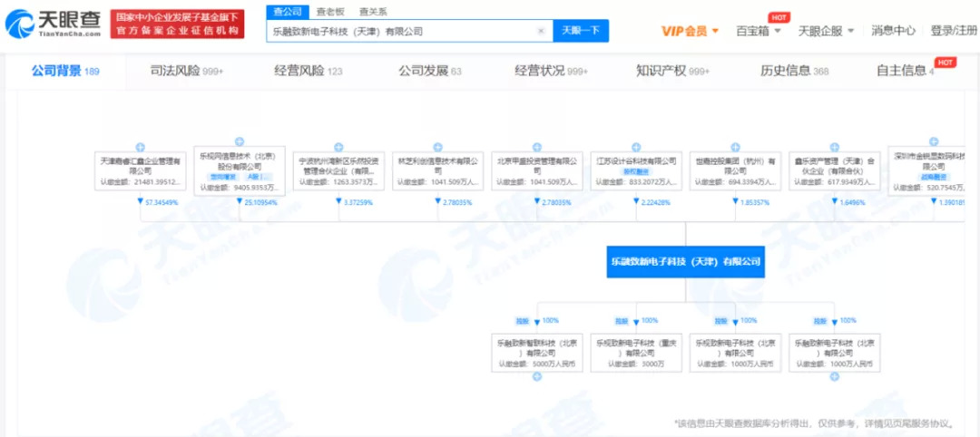980x437 pixels.
Task: Open the 公司背景 tab
Action: 65,71
